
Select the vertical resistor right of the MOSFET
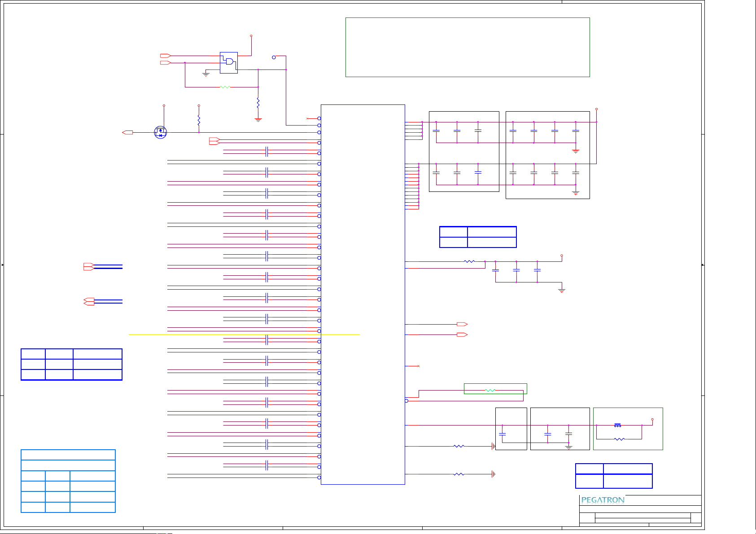click(199, 120)
